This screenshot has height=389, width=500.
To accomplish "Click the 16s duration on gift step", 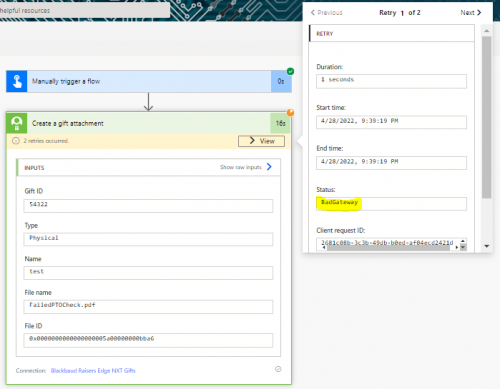I will pos(280,123).
